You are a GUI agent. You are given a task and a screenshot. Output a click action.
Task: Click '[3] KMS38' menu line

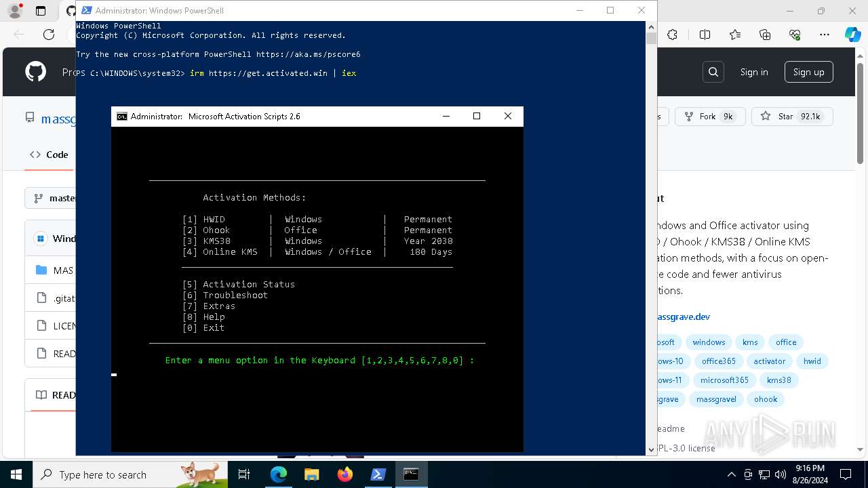click(x=317, y=241)
